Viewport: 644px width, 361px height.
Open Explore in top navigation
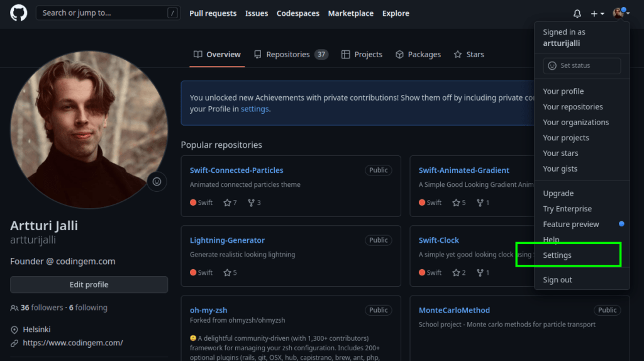(396, 13)
